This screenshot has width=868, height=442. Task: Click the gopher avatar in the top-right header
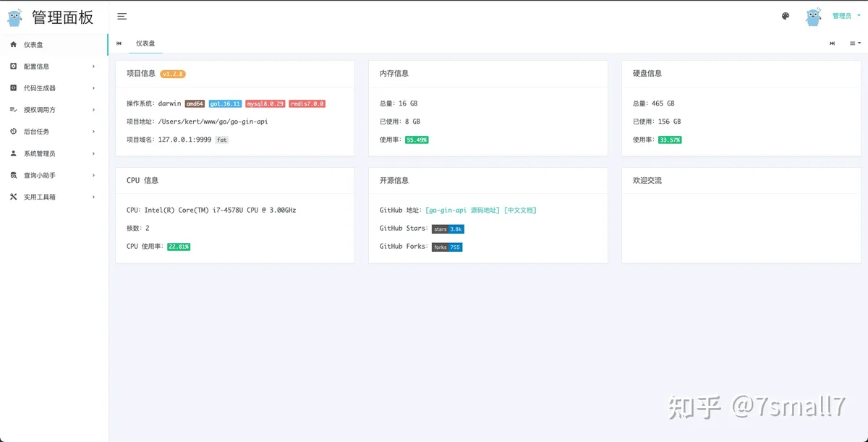(814, 17)
